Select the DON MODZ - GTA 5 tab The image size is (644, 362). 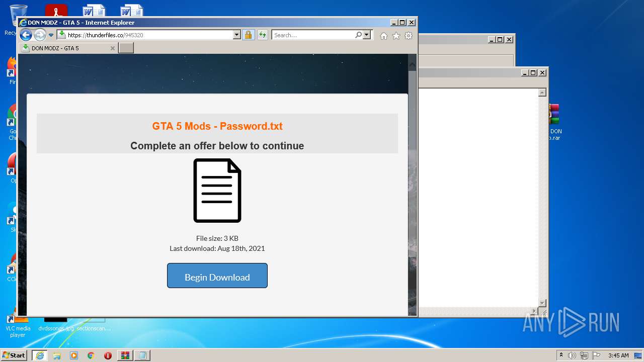coord(68,48)
